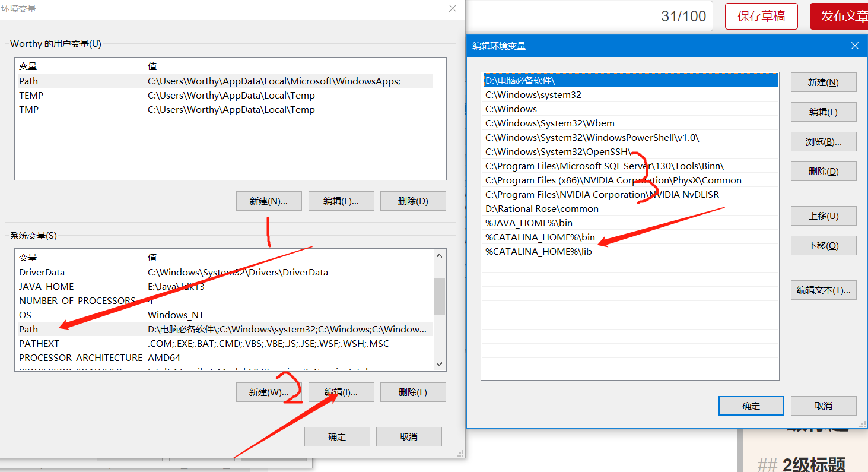
Task: Select the C:\Windows path entry
Action: pyautogui.click(x=630, y=109)
